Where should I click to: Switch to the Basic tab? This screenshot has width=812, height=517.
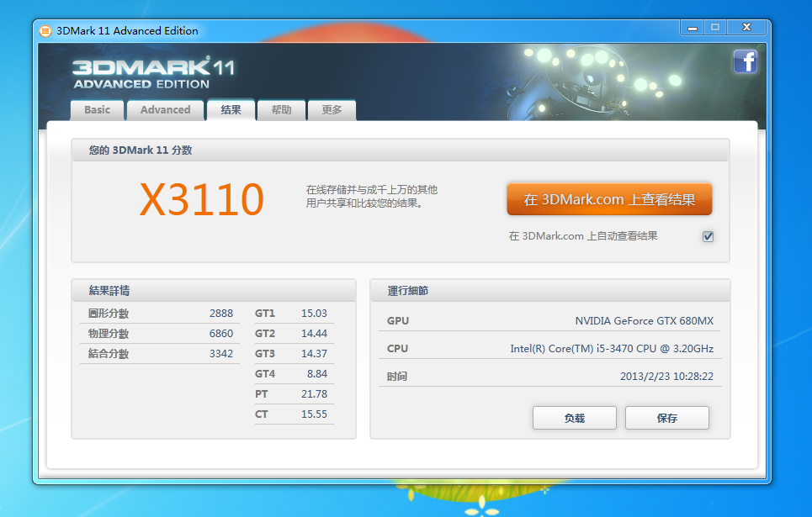click(98, 110)
